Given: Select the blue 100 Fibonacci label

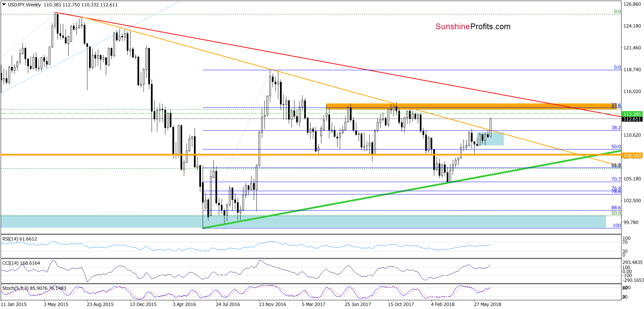Looking at the screenshot, I should pyautogui.click(x=617, y=225).
